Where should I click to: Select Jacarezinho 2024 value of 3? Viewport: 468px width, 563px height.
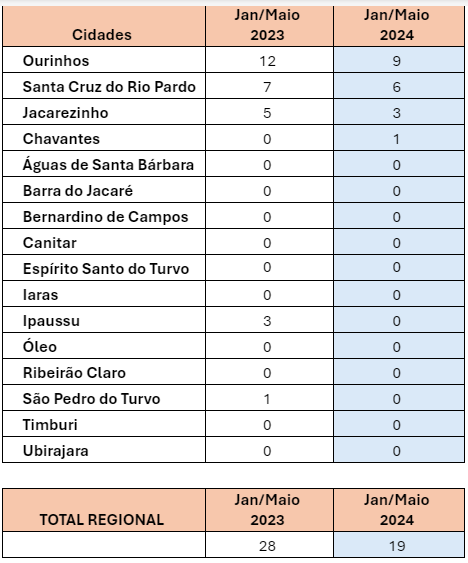point(399,112)
